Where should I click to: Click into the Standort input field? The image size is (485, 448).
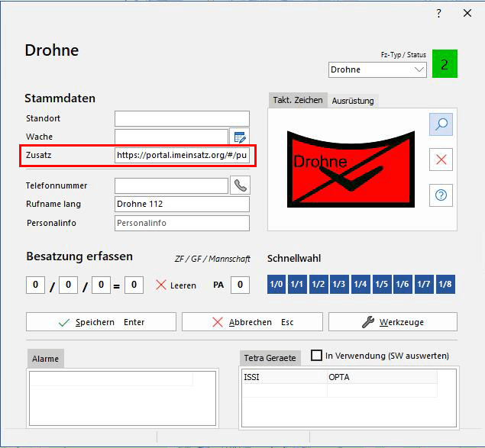pyautogui.click(x=182, y=118)
